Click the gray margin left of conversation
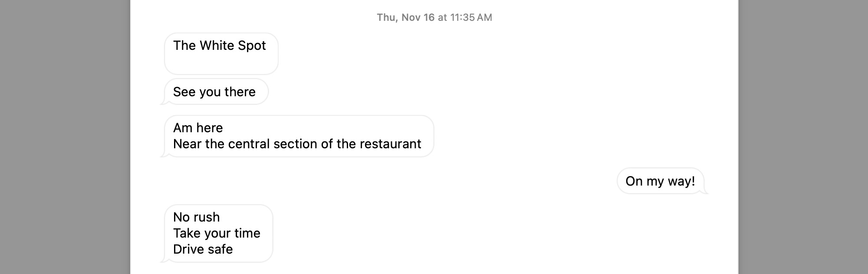This screenshot has width=868, height=274. click(x=65, y=137)
